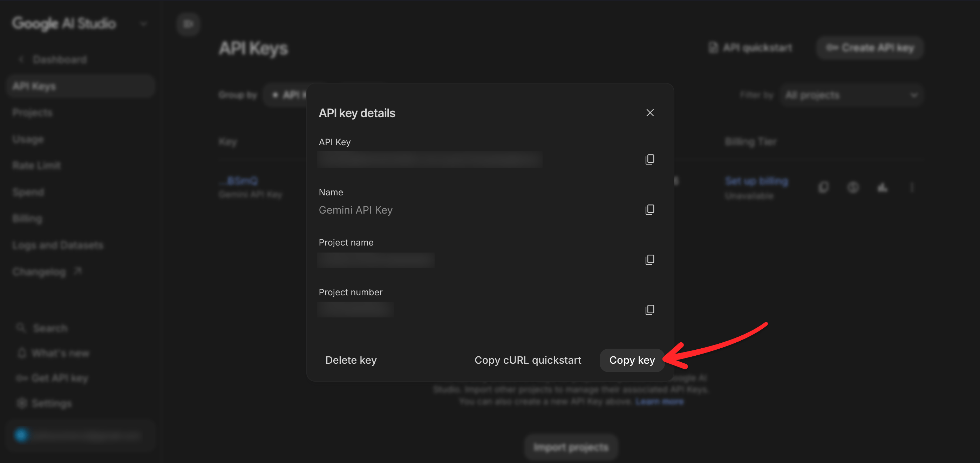
Task: Click Copy cURL quickstart
Action: tap(528, 360)
